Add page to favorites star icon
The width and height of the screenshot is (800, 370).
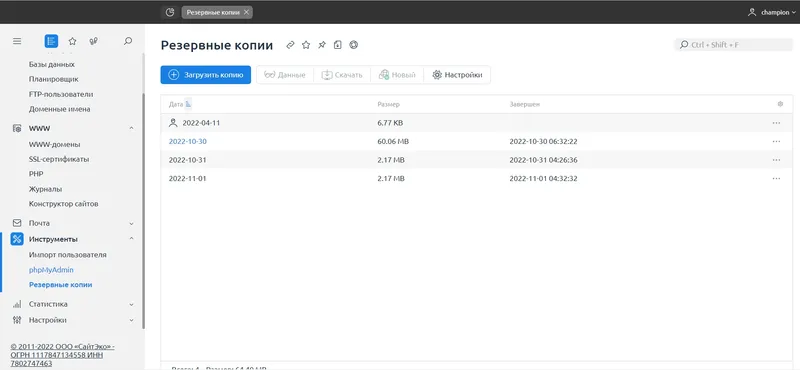[x=306, y=45]
